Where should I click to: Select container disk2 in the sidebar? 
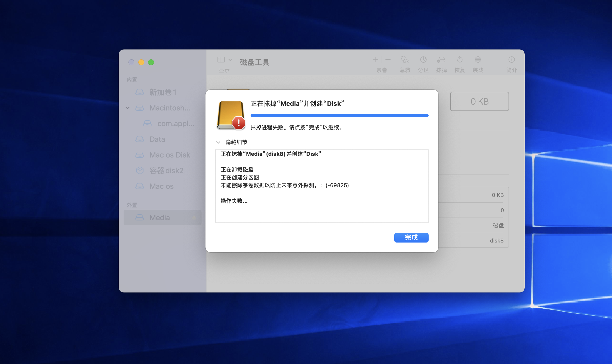(166, 170)
